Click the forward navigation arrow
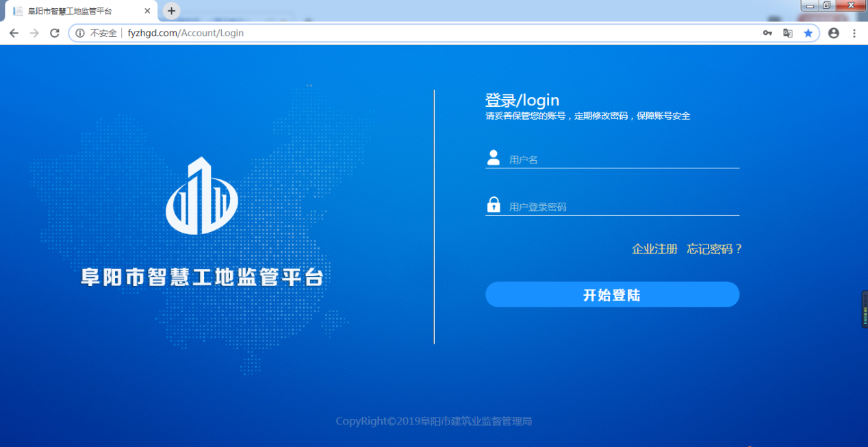This screenshot has height=447, width=868. [34, 33]
